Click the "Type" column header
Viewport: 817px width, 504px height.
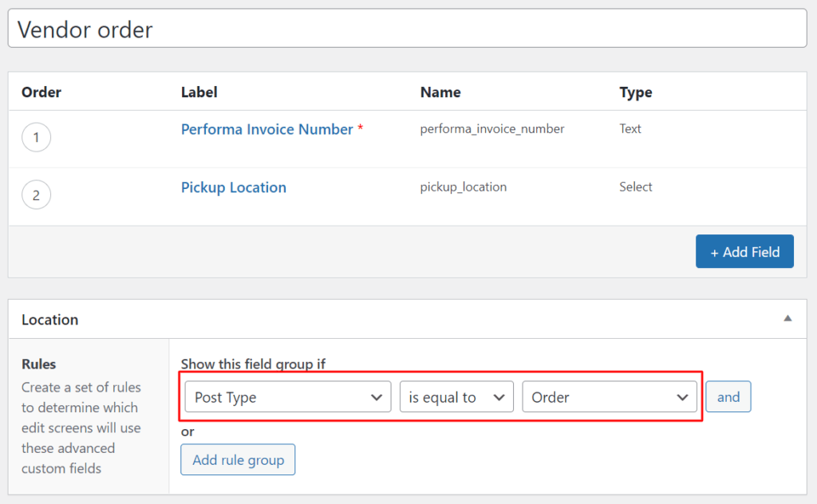click(635, 92)
